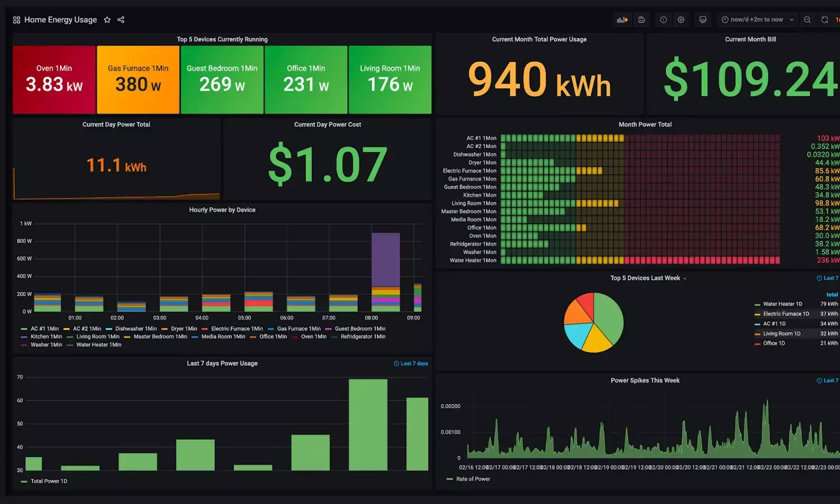This screenshot has height=504, width=840.
Task: Save the dashboard with the disk icon
Action: tap(642, 20)
